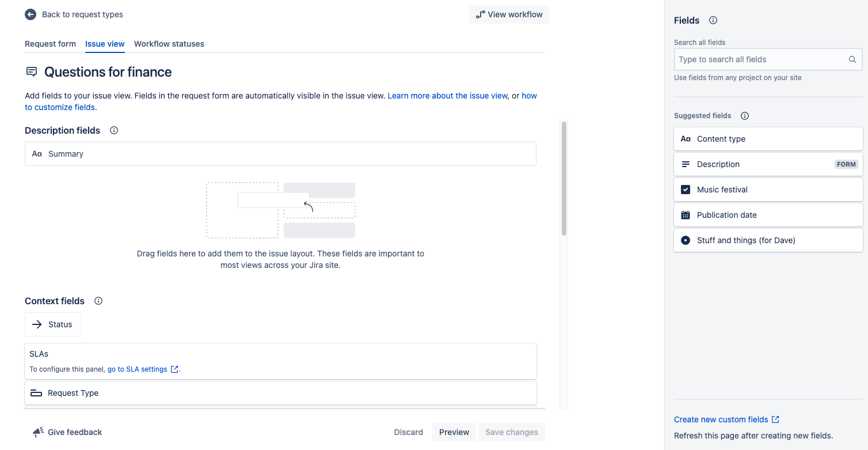Switch to the Request form tab

pyautogui.click(x=50, y=44)
